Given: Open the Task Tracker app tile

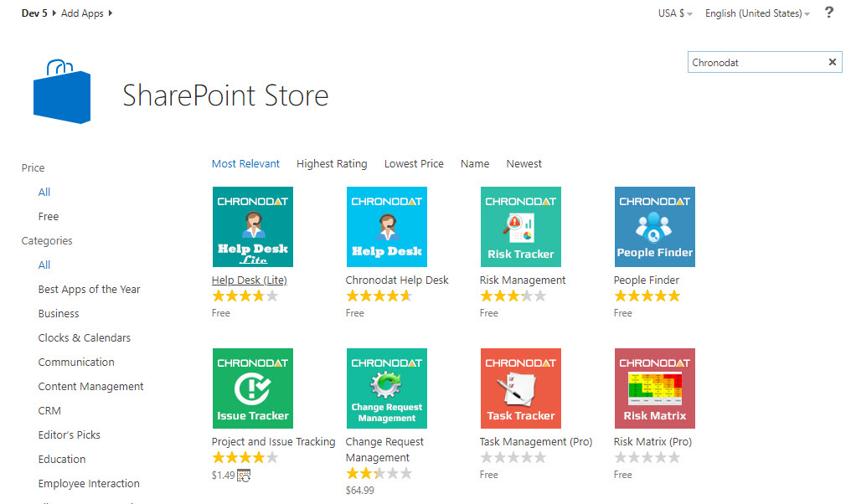Looking at the screenshot, I should (520, 388).
